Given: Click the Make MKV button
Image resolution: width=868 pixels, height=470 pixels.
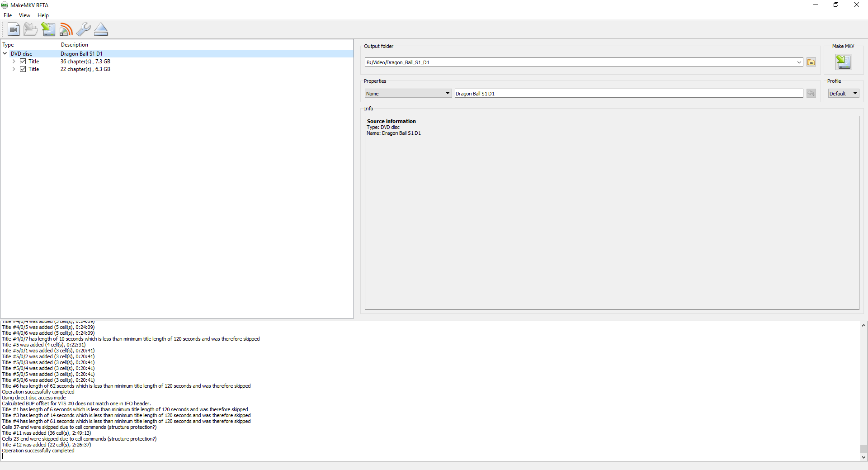Looking at the screenshot, I should click(x=844, y=62).
